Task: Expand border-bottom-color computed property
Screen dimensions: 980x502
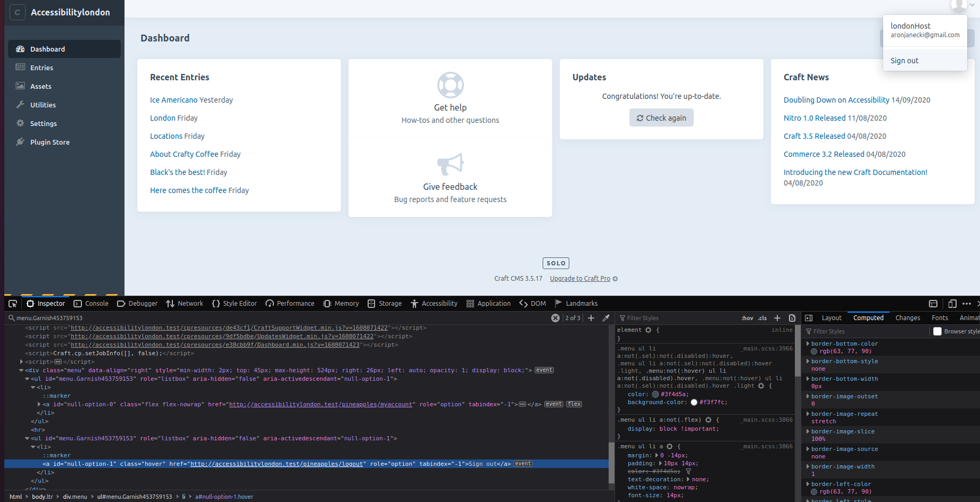Action: (808, 344)
